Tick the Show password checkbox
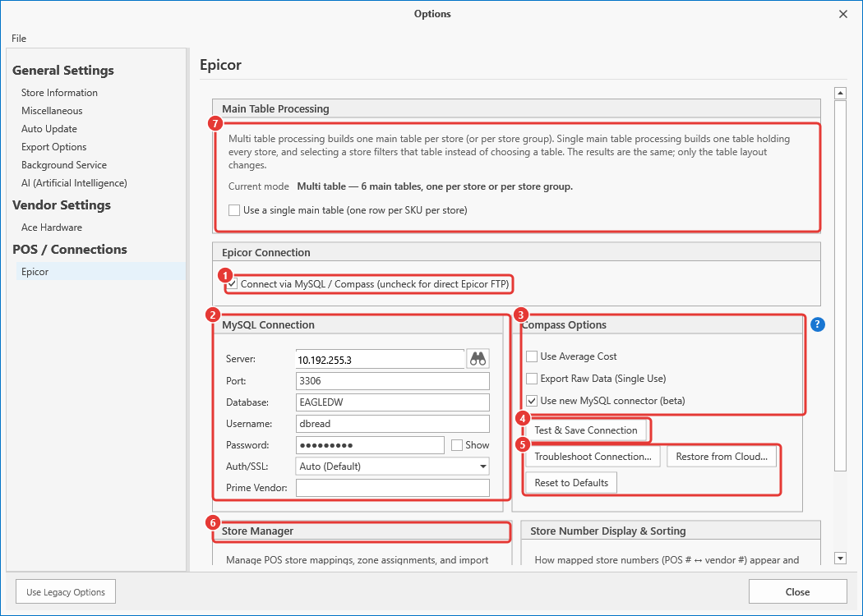Screen dimensions: 863x616 (x=457, y=445)
